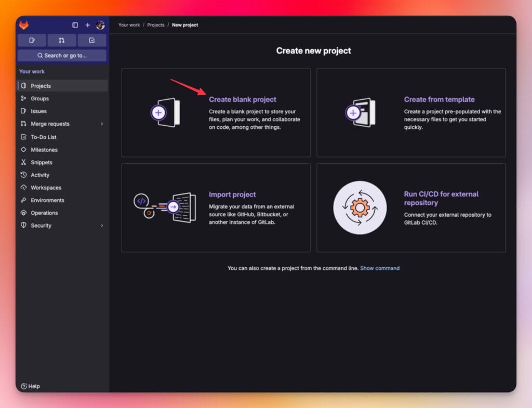Click the Merge requests sidebar icon
The width and height of the screenshot is (532, 408).
(x=23, y=124)
